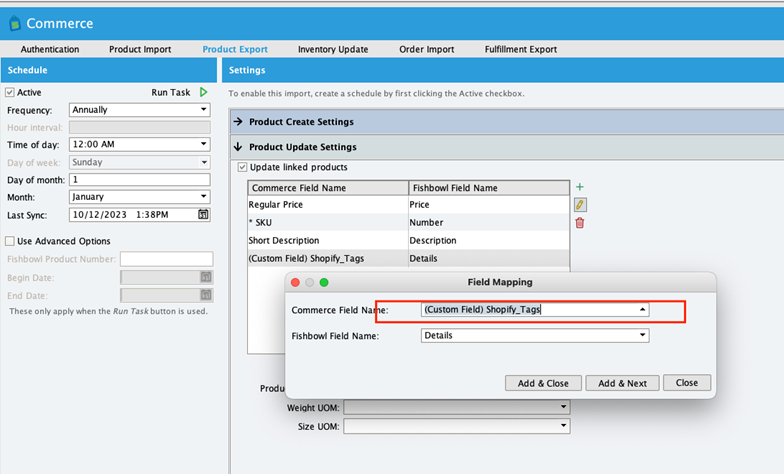Viewport: 784px width, 474px height.
Task: Open the Weight UOM dropdown
Action: 456,407
